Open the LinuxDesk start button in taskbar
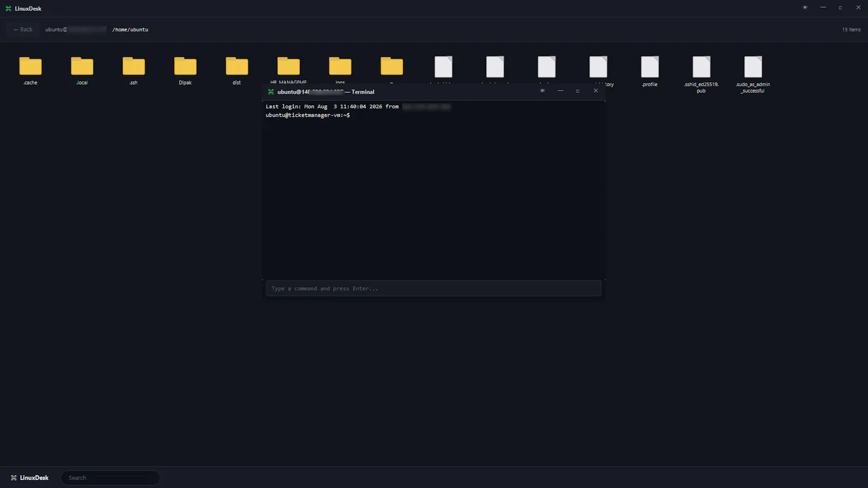 [30, 478]
